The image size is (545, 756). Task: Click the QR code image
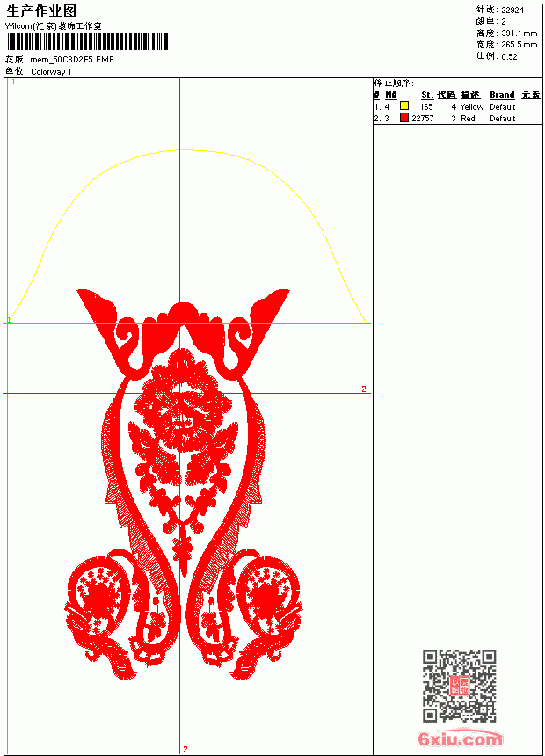click(459, 685)
